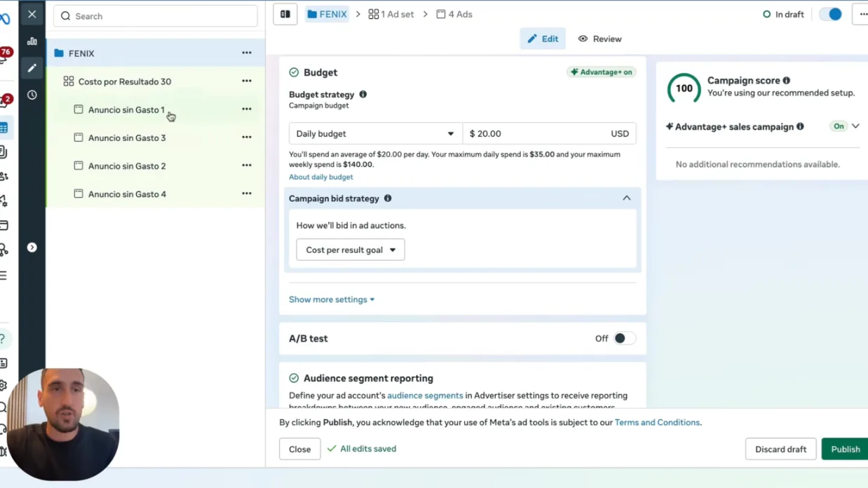Select the pencil edit icon in dark sidebar
The width and height of the screenshot is (868, 488).
32,68
